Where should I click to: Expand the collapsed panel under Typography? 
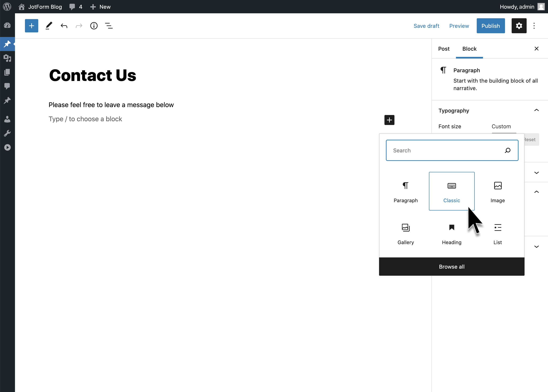click(x=536, y=173)
